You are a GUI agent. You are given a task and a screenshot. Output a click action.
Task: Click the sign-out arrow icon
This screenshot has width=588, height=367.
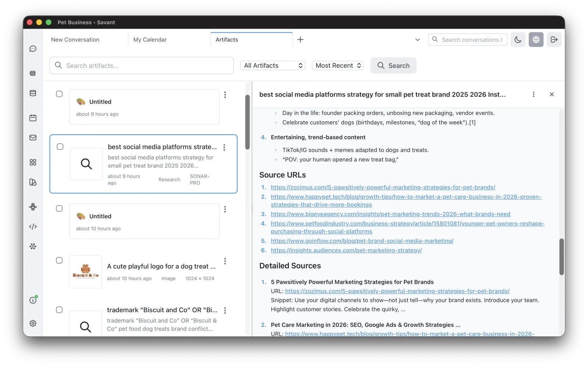click(554, 40)
